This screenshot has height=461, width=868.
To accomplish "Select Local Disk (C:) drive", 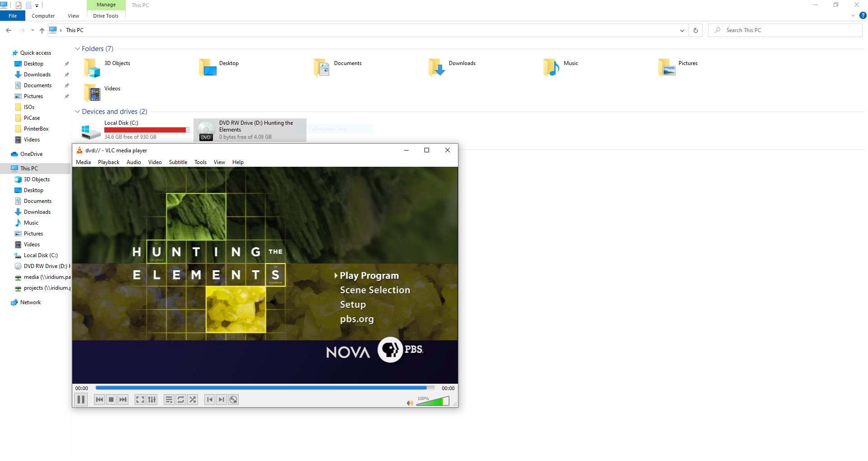I will pos(135,130).
